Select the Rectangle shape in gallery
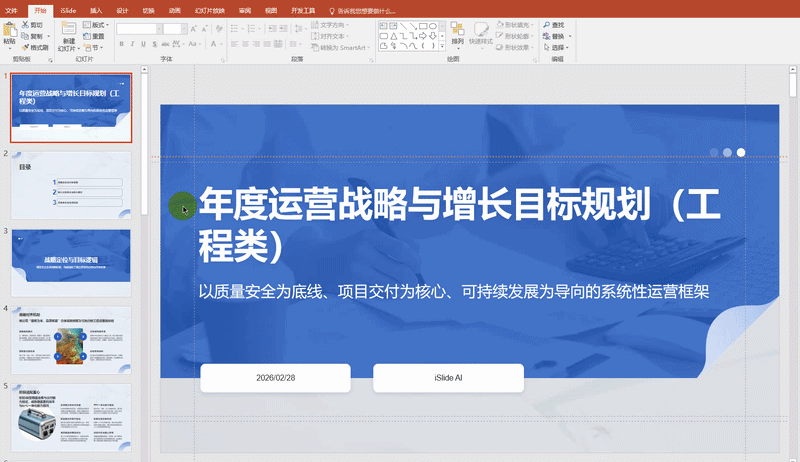This screenshot has height=462, width=800. click(423, 26)
